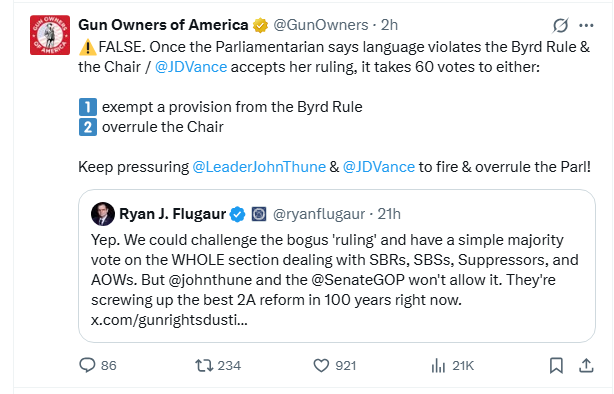Open the @GunOwners handle
614x394 pixels.
pos(321,25)
